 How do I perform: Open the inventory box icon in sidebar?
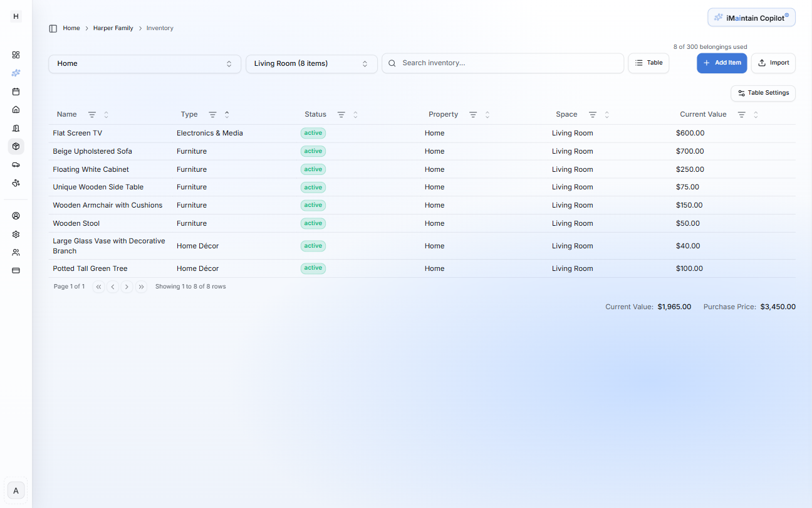pyautogui.click(x=16, y=146)
